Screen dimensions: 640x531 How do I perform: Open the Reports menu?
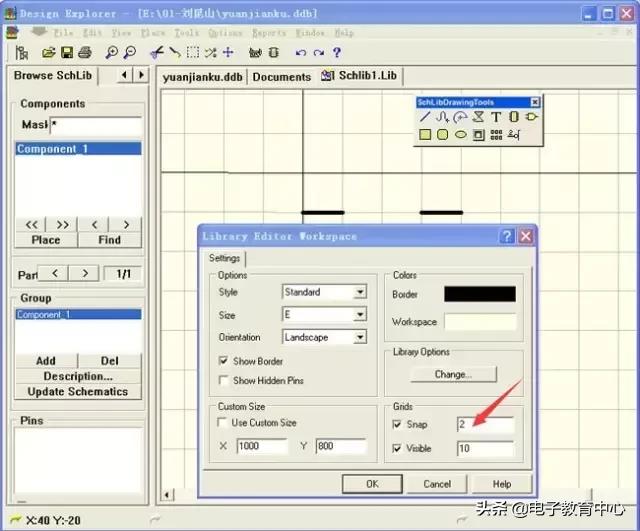point(269,33)
